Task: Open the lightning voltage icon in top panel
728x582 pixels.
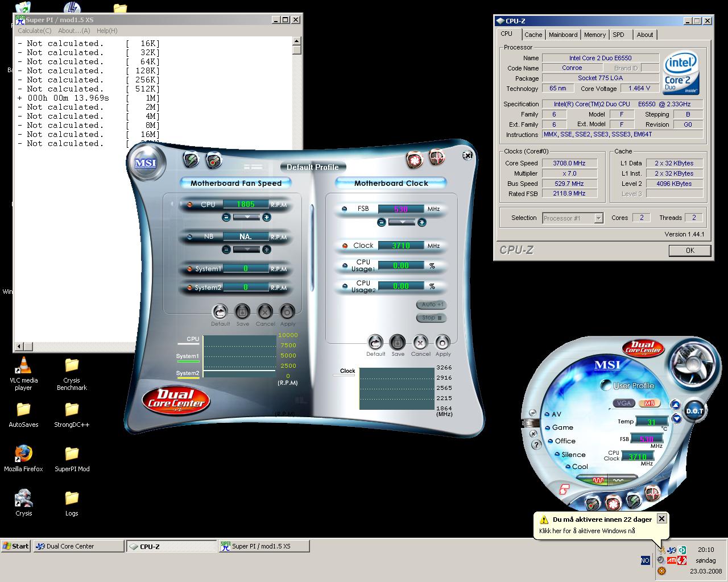Action: coord(192,160)
